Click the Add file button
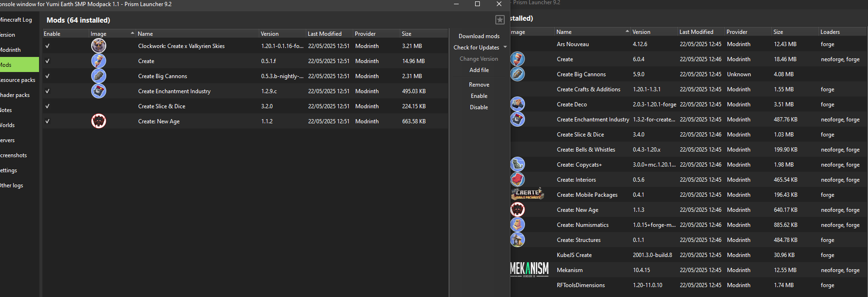Viewport: 868px width, 297px height. tap(479, 70)
